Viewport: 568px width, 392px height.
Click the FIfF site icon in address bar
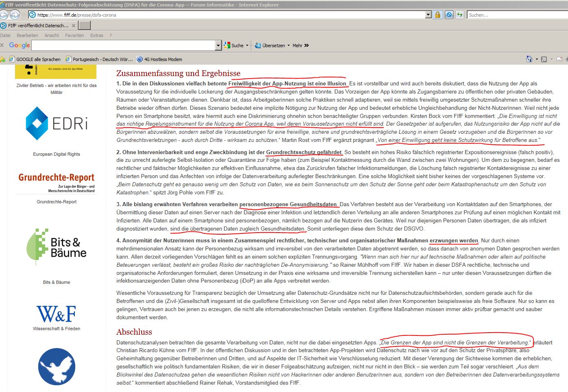click(33, 15)
